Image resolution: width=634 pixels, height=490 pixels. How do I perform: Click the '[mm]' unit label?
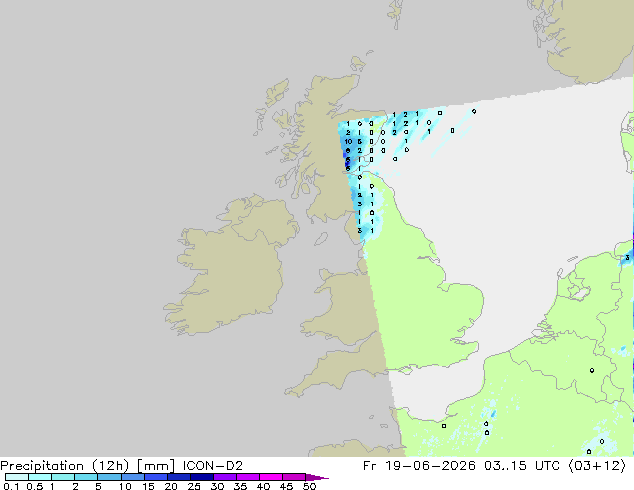[156, 466]
